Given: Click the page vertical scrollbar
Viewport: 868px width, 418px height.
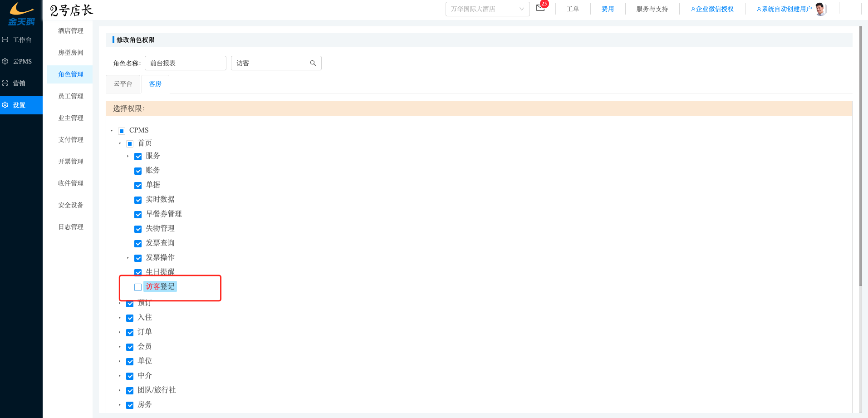Looking at the screenshot, I should tap(860, 156).
